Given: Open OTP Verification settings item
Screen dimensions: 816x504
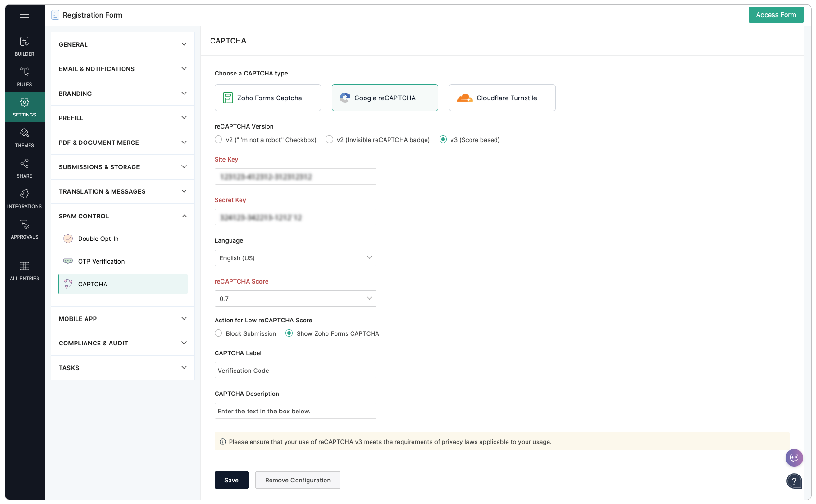Looking at the screenshot, I should point(101,261).
